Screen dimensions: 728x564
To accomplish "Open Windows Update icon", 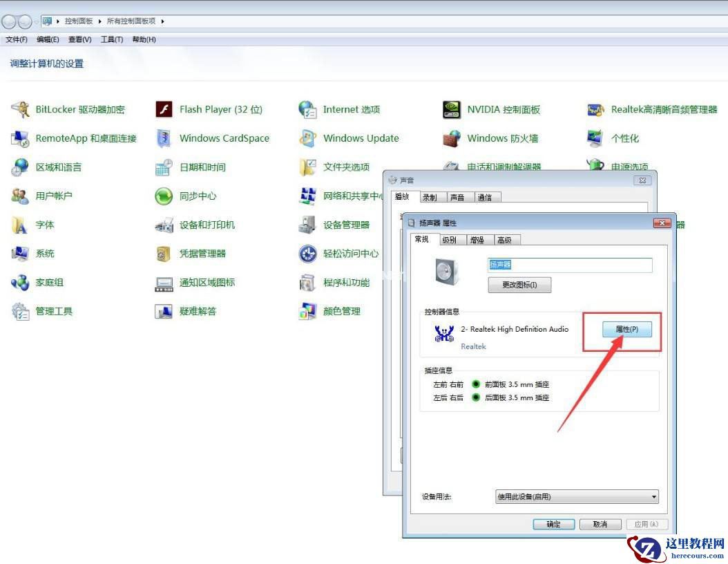I will [307, 138].
